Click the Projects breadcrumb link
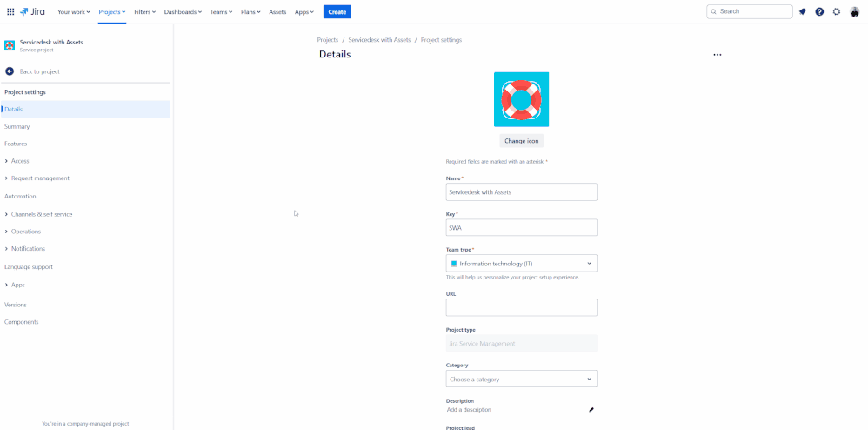 [x=328, y=40]
